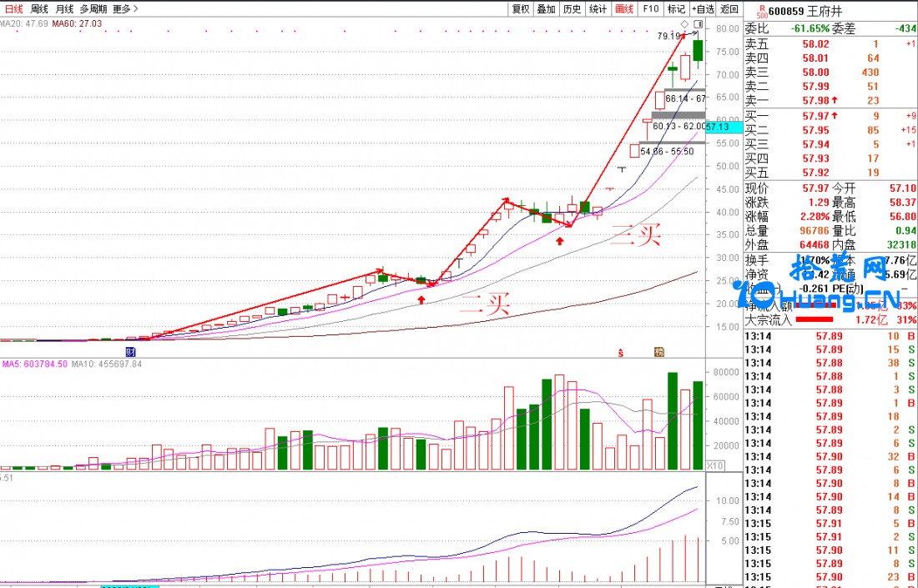Click the red S marker on timeline

click(x=621, y=352)
